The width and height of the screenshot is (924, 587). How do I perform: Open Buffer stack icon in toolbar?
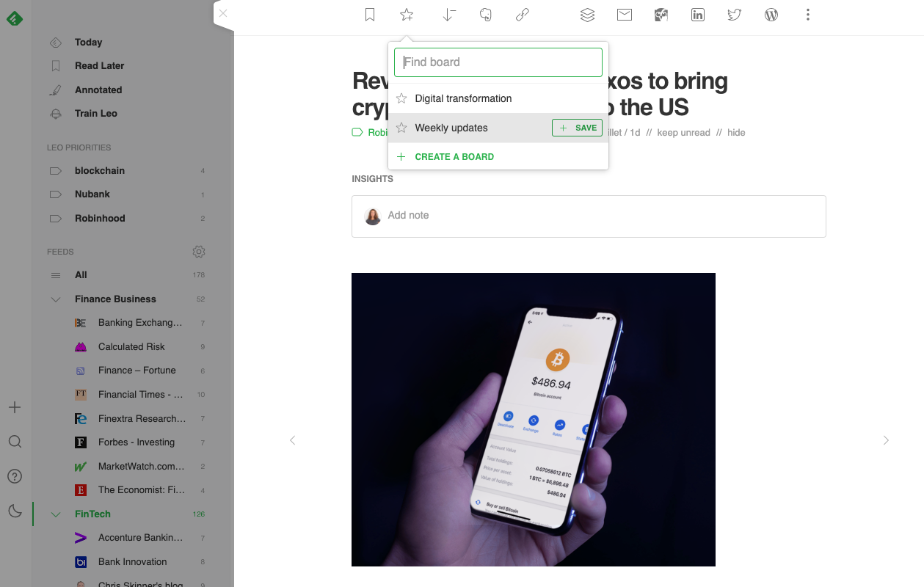[x=587, y=15]
